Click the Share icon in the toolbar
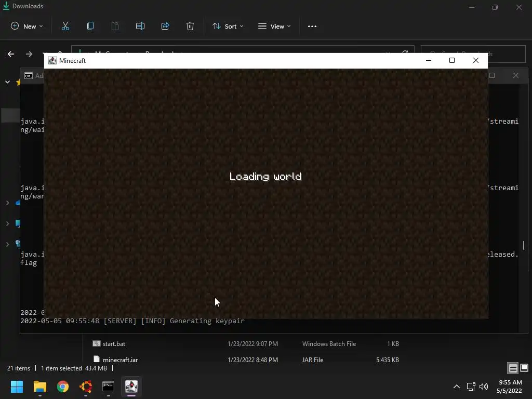Viewport: 532px width, 399px height. 165,26
